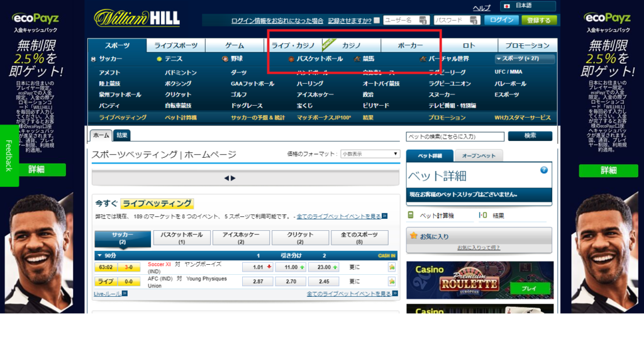644x344 pixels.
Task: Click the ユーザー名 username field
Action: (x=406, y=20)
